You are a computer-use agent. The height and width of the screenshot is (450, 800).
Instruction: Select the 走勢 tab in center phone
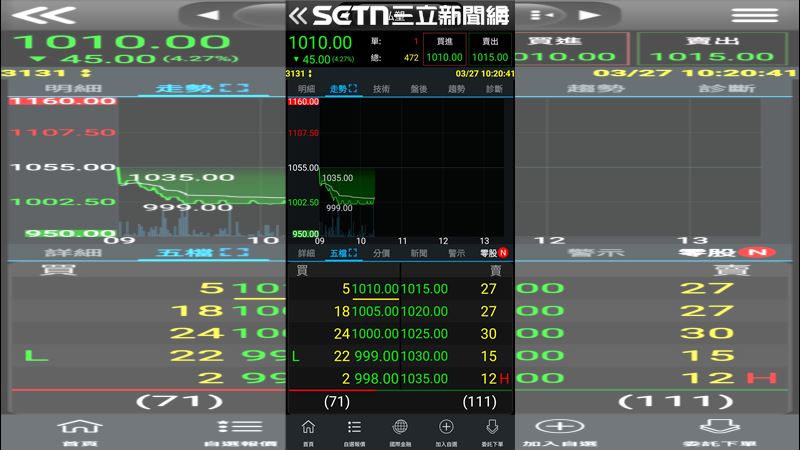[338, 89]
